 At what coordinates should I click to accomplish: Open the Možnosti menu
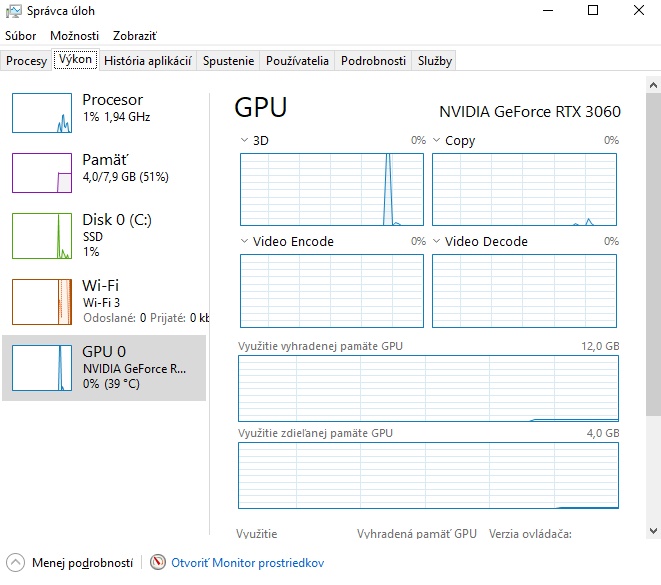74,35
